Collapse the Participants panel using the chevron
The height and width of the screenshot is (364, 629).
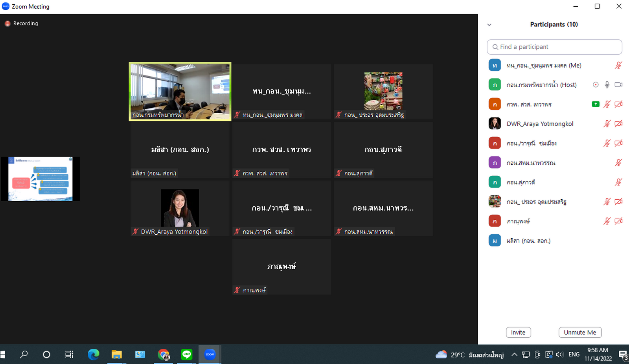tap(489, 25)
